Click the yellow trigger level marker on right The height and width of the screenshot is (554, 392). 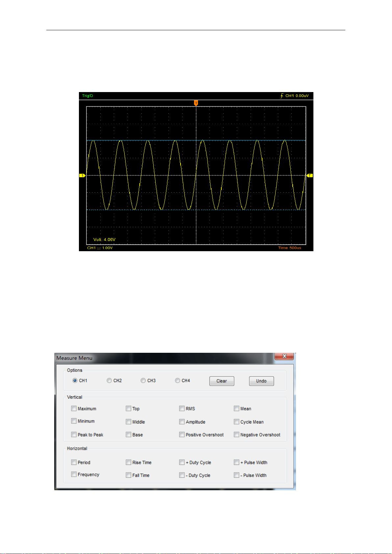click(310, 176)
